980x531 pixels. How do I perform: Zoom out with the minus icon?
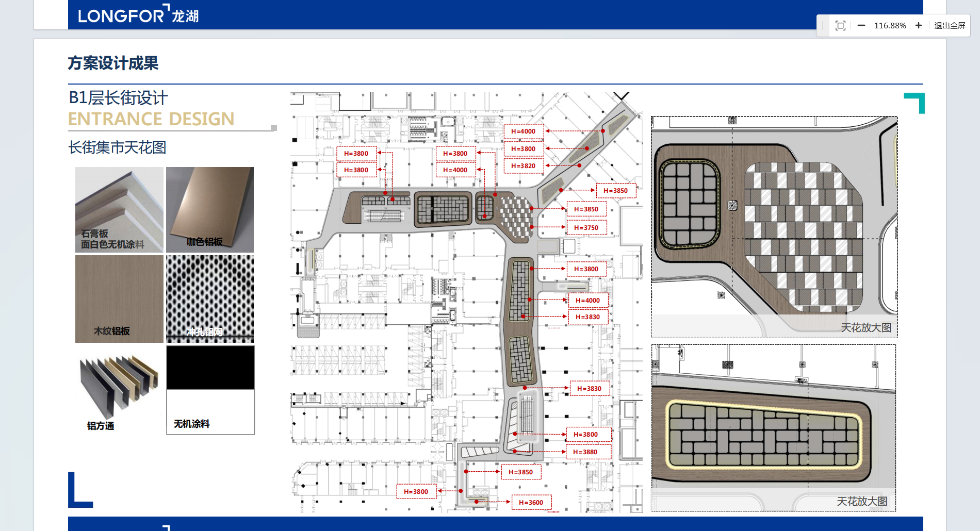(861, 26)
